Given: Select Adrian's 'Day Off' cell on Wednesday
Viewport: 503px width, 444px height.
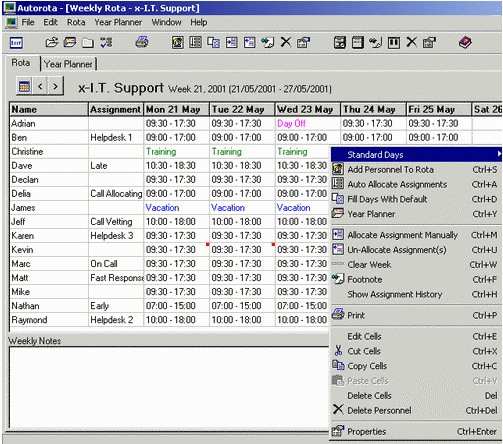Looking at the screenshot, I should pyautogui.click(x=307, y=123).
